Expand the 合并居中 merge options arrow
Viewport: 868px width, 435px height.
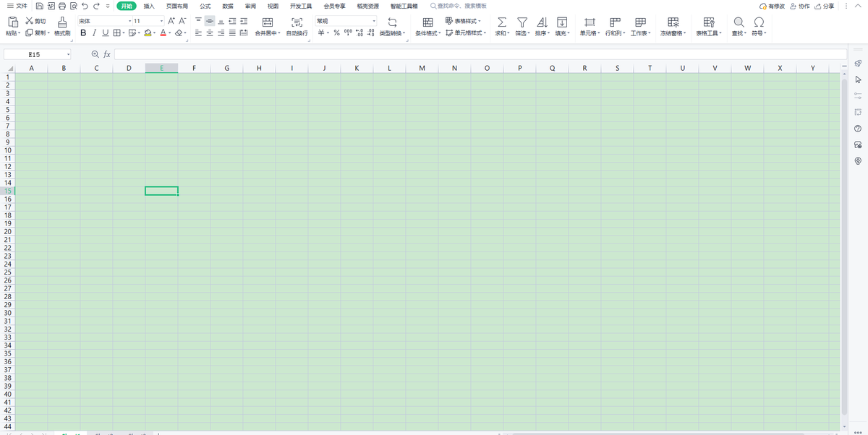tap(279, 33)
